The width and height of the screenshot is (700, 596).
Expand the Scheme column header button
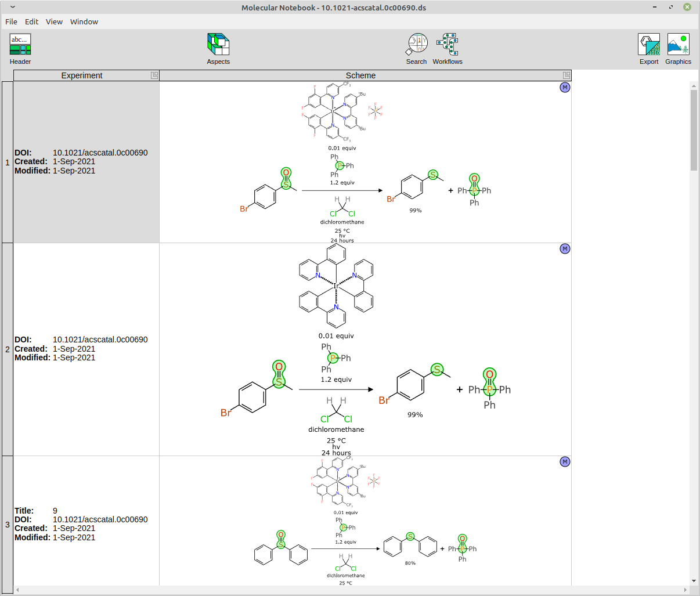point(567,75)
